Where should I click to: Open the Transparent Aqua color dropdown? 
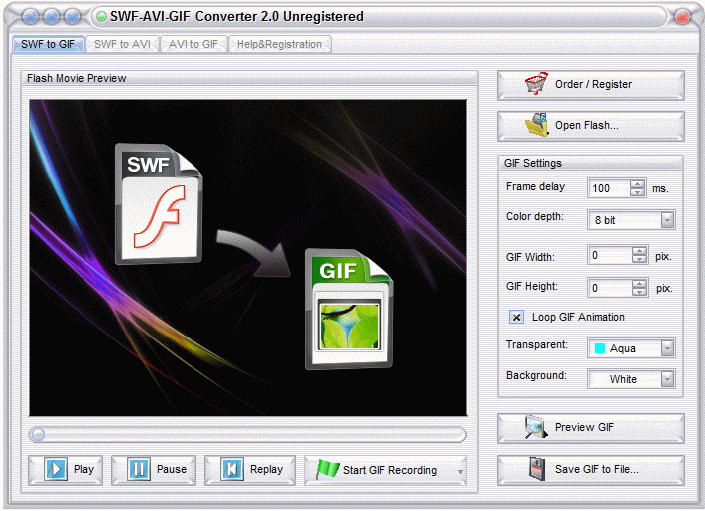point(667,348)
